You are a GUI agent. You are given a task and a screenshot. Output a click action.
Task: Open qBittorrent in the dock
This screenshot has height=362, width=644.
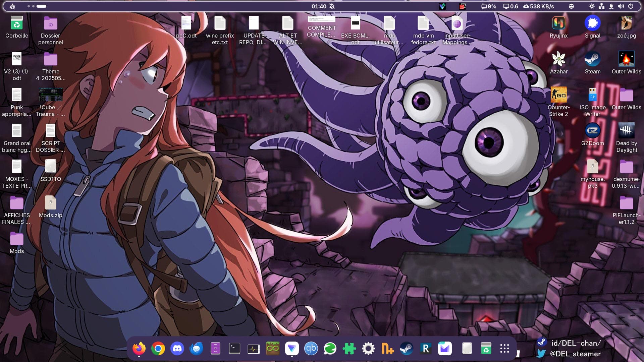coord(311,349)
